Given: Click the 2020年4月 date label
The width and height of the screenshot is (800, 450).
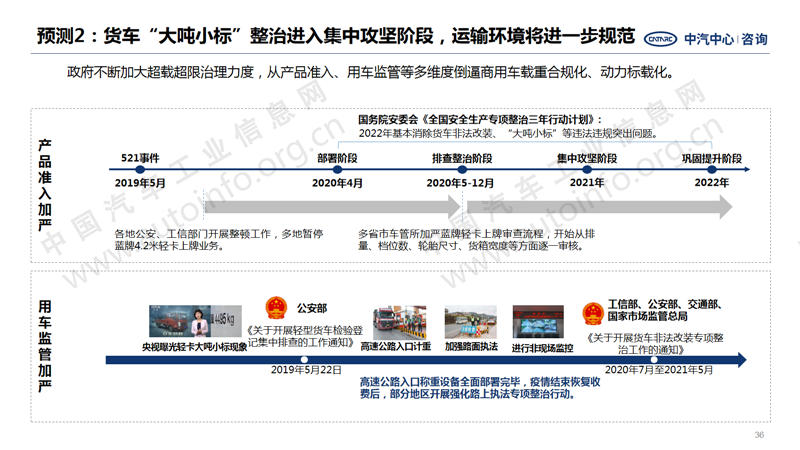Looking at the screenshot, I should click(337, 183).
